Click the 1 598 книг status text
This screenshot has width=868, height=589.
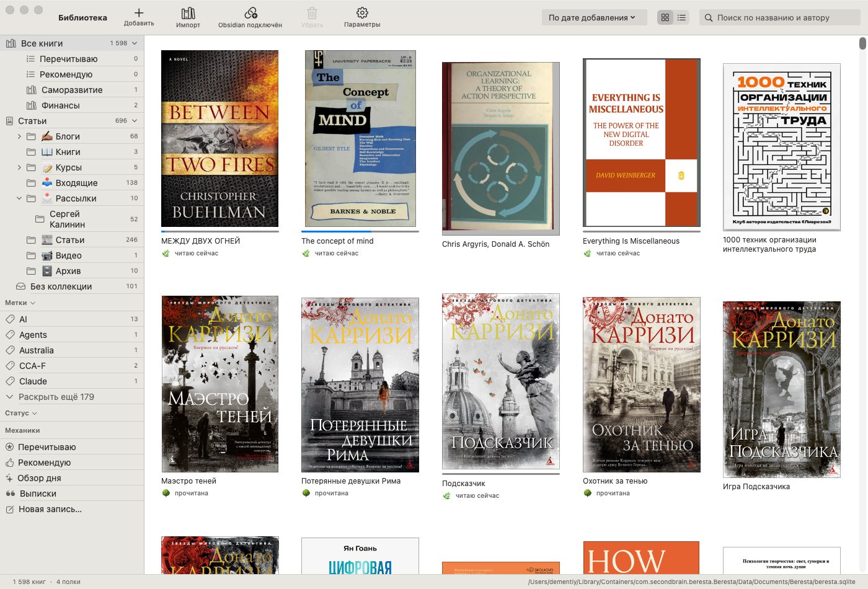click(30, 582)
